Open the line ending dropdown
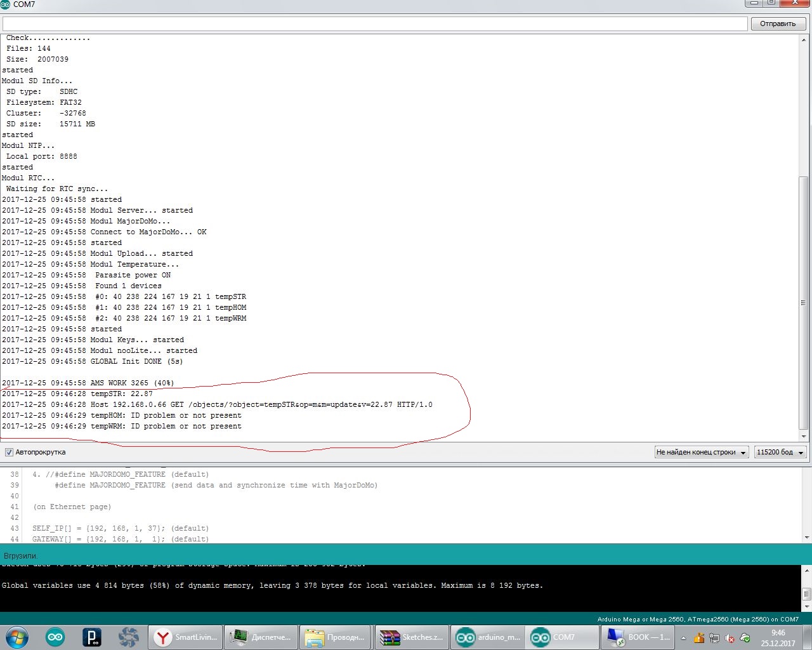812x650 pixels. pos(701,452)
